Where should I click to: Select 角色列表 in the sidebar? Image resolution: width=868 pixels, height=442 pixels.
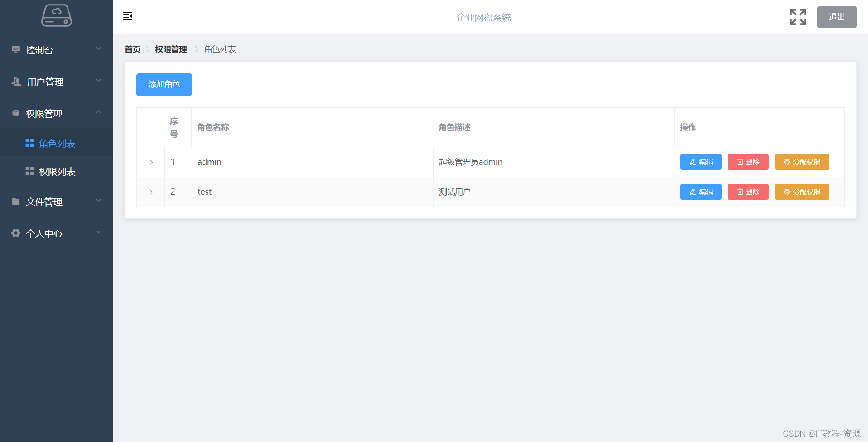pos(57,143)
